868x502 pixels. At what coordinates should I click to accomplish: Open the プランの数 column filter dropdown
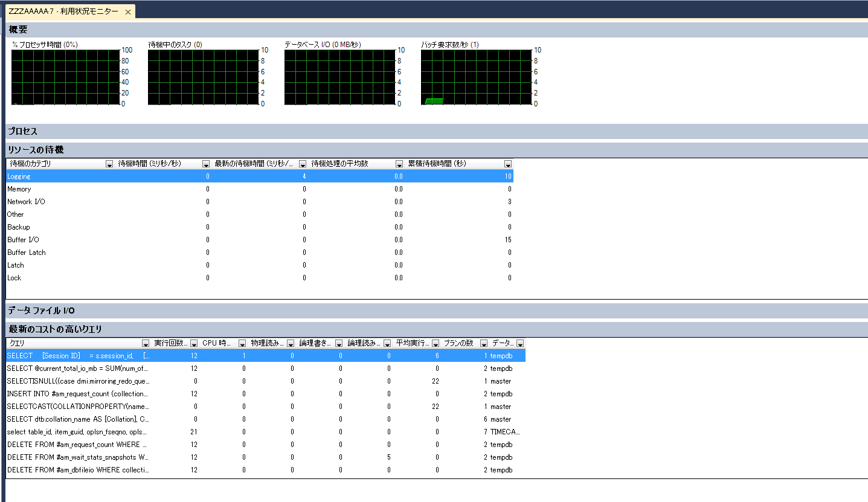(x=484, y=344)
